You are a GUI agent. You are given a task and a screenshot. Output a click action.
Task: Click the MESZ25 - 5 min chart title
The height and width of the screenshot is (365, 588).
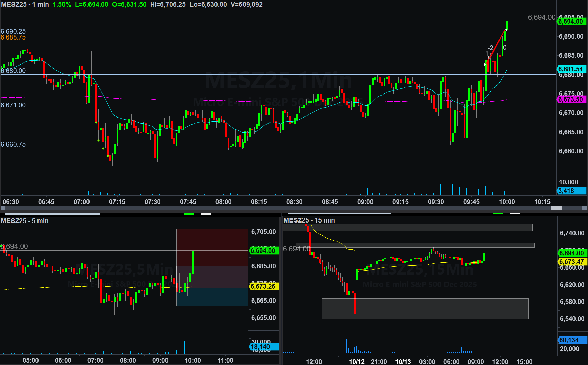click(x=25, y=221)
